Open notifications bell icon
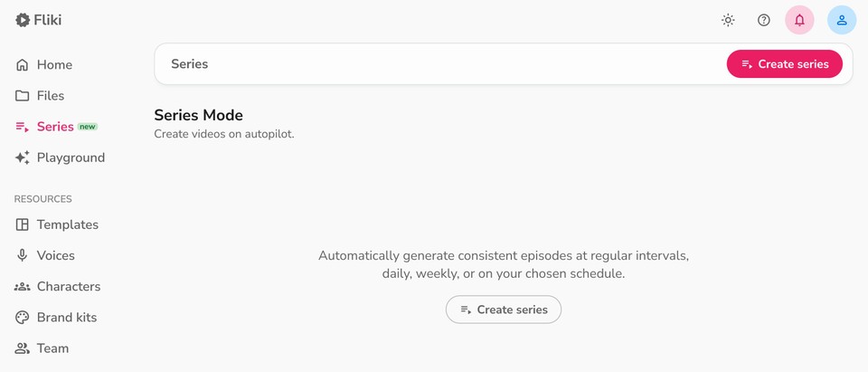The width and height of the screenshot is (868, 372). [799, 20]
